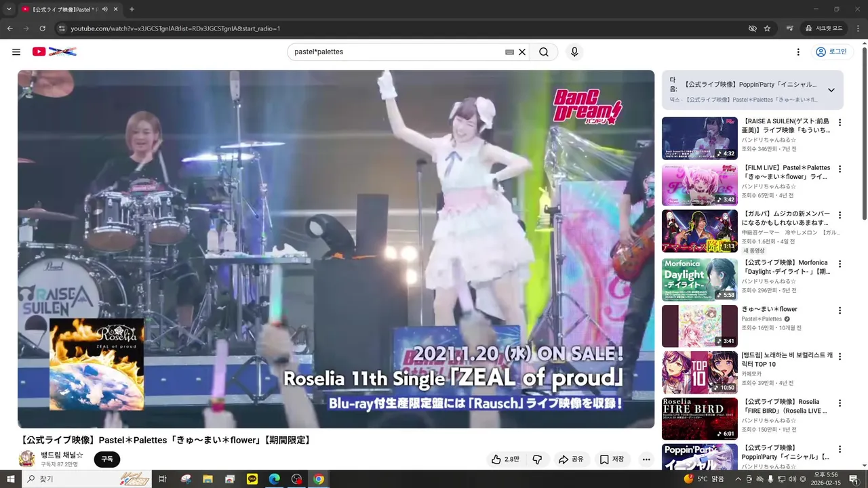Open options for ガルパ ムジカ video
This screenshot has width=868, height=488.
tap(840, 215)
